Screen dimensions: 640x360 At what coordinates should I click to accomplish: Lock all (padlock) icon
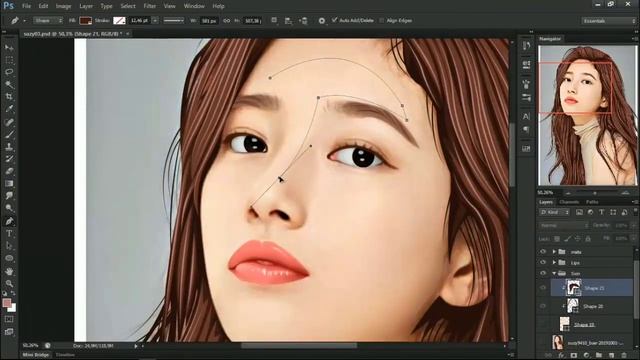(588, 239)
